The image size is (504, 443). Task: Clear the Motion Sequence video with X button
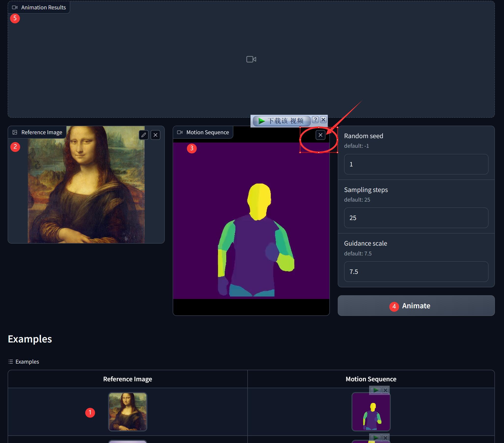(x=320, y=135)
